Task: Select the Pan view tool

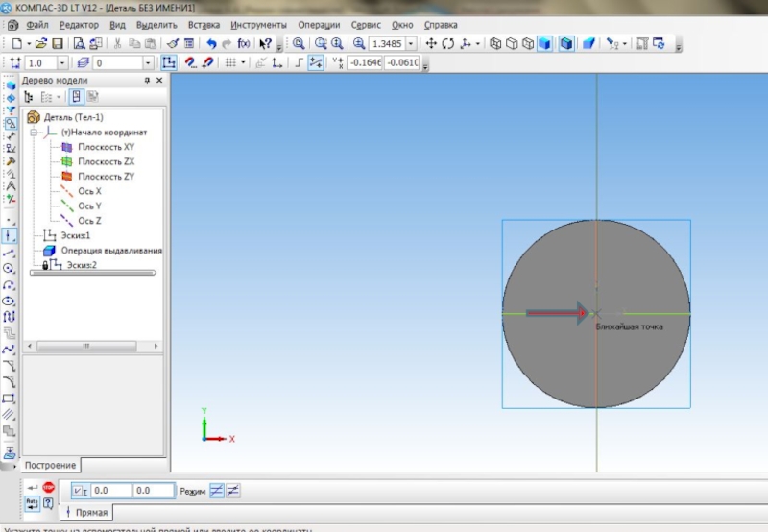Action: tap(431, 43)
